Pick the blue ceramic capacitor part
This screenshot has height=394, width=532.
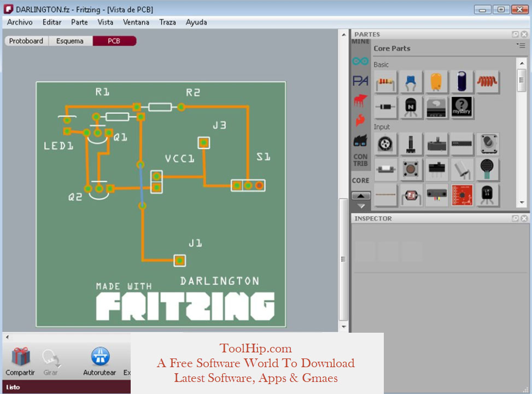[411, 82]
